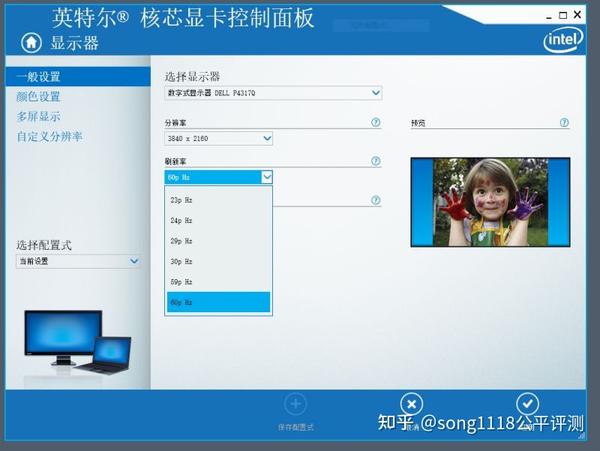The image size is (600, 451).
Task: Open help for 分辨率 resolution
Action: [x=375, y=122]
